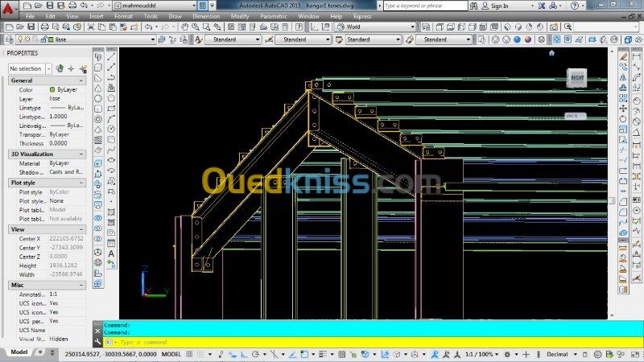Toggle the layer on/off lightbulb icon
Viewport: 644px width, 362px height.
click(x=19, y=39)
